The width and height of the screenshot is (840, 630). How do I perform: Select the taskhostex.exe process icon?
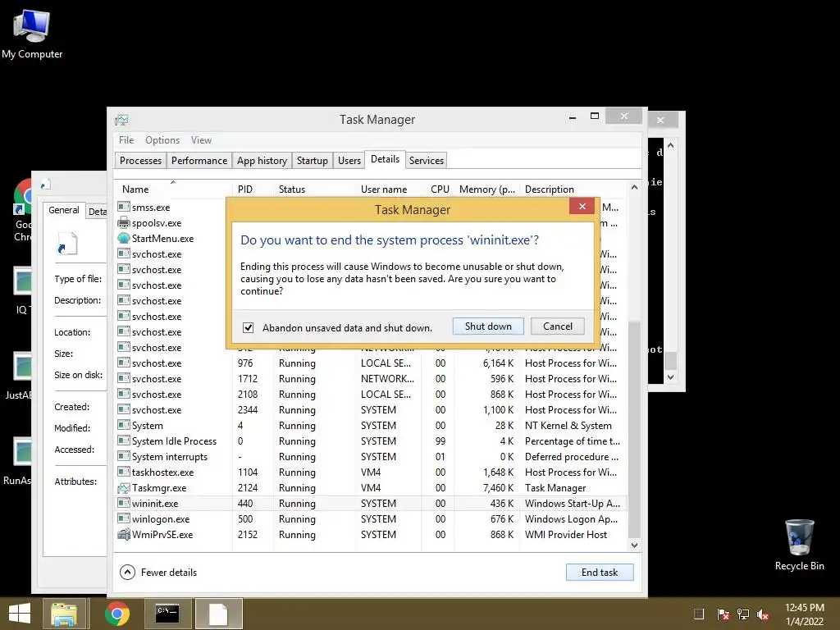click(124, 472)
